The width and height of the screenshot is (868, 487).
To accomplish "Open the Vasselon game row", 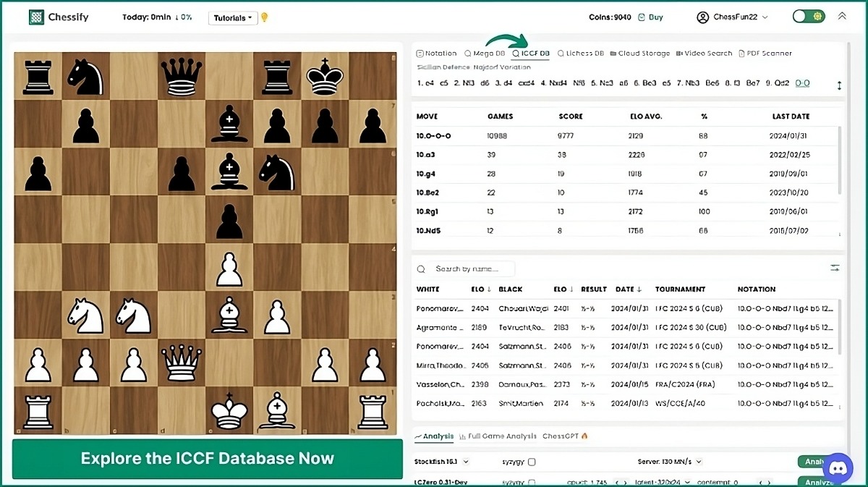I will click(625, 384).
